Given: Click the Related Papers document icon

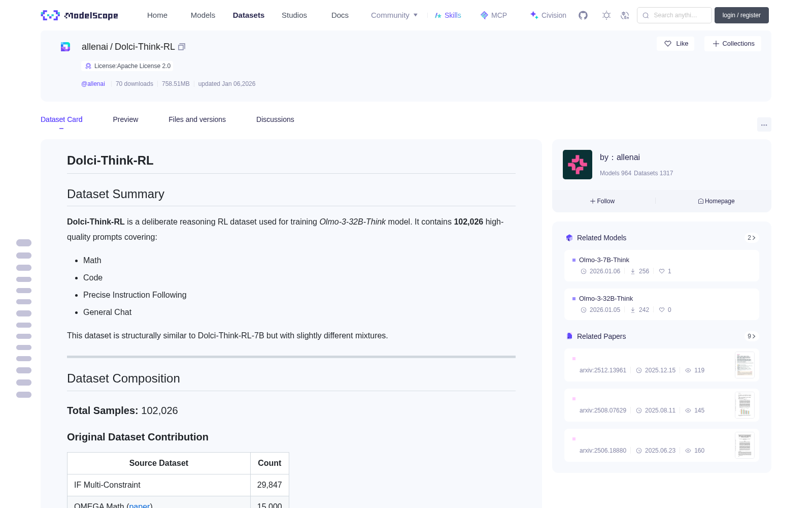Looking at the screenshot, I should pos(569,336).
